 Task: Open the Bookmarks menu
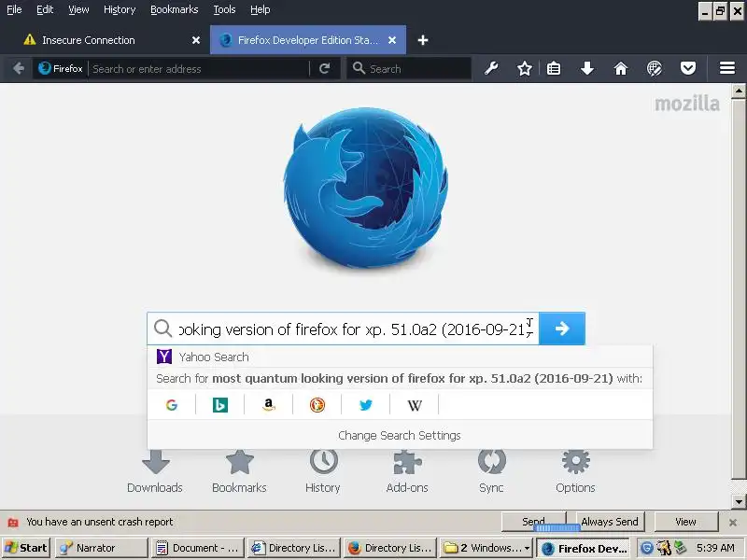click(175, 9)
